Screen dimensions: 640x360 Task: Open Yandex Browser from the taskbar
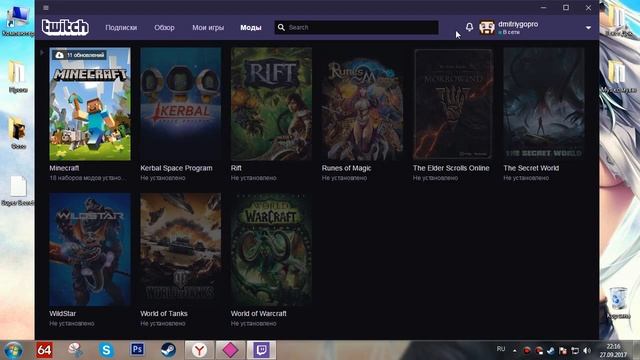pos(199,350)
